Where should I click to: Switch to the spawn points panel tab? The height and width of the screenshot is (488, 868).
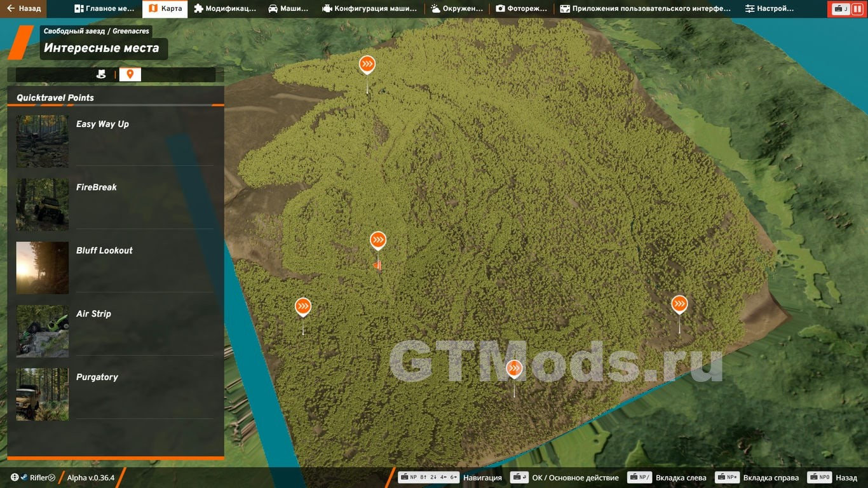(x=101, y=74)
